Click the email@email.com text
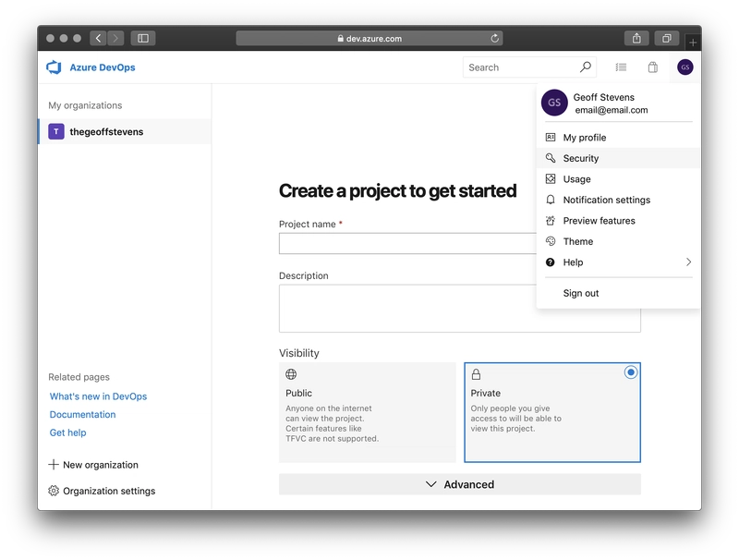Screen dimensions: 739x560 pos(612,110)
